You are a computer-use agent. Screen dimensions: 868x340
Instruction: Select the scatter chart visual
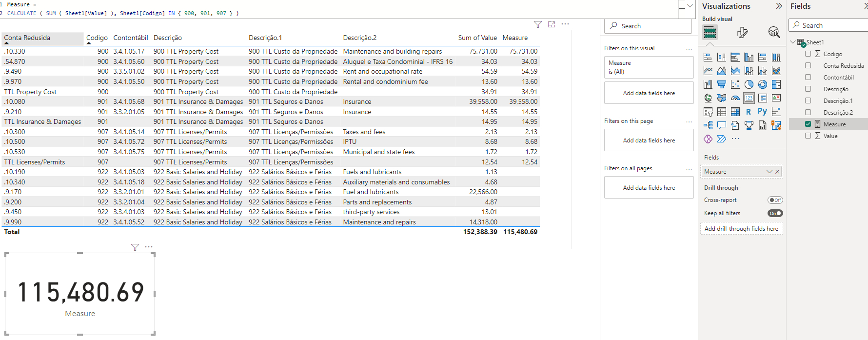[x=735, y=84]
